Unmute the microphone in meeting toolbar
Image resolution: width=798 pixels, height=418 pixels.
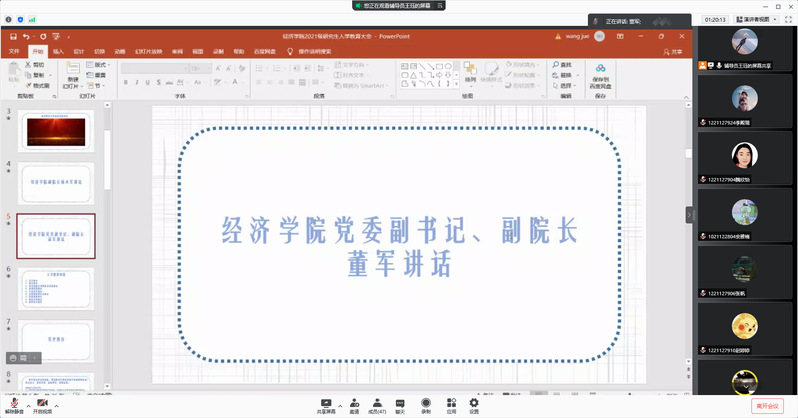[13, 403]
